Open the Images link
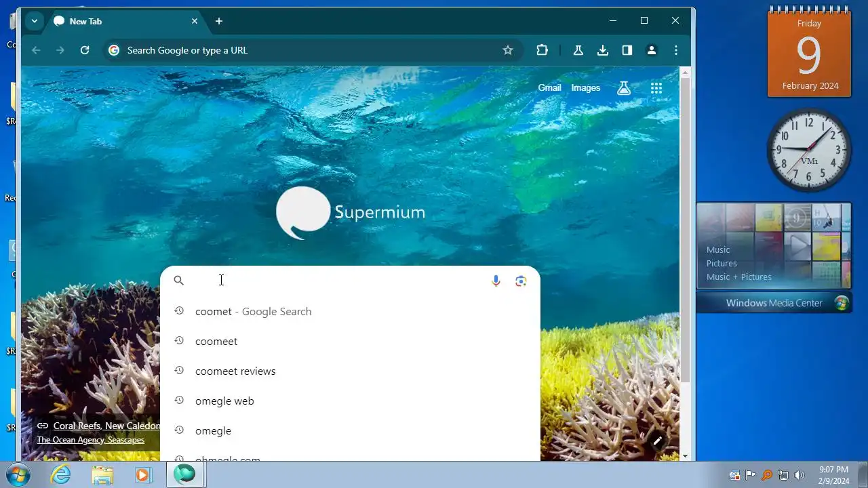868x488 pixels. 586,87
